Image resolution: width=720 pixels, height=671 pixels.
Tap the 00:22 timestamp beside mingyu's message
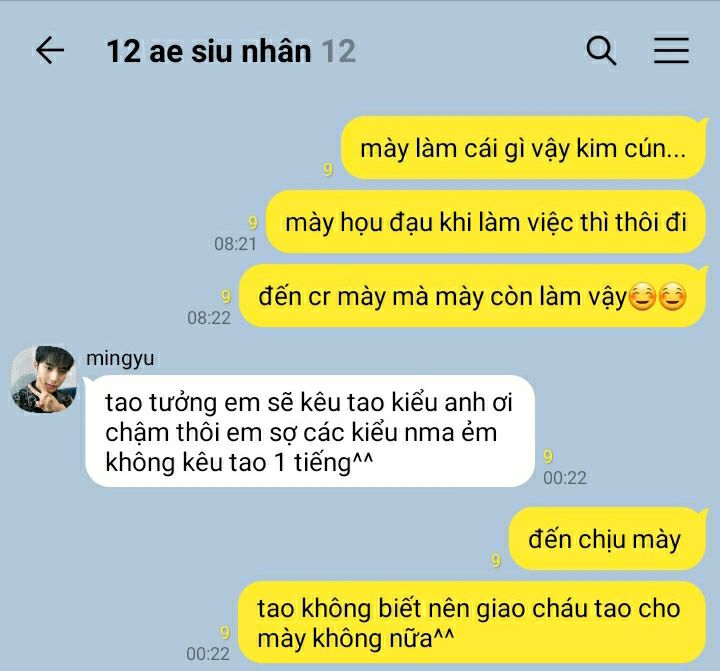[565, 478]
